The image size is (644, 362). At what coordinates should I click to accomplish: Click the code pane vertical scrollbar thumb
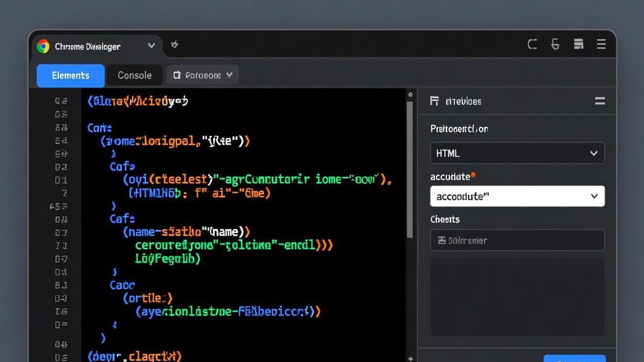410,169
